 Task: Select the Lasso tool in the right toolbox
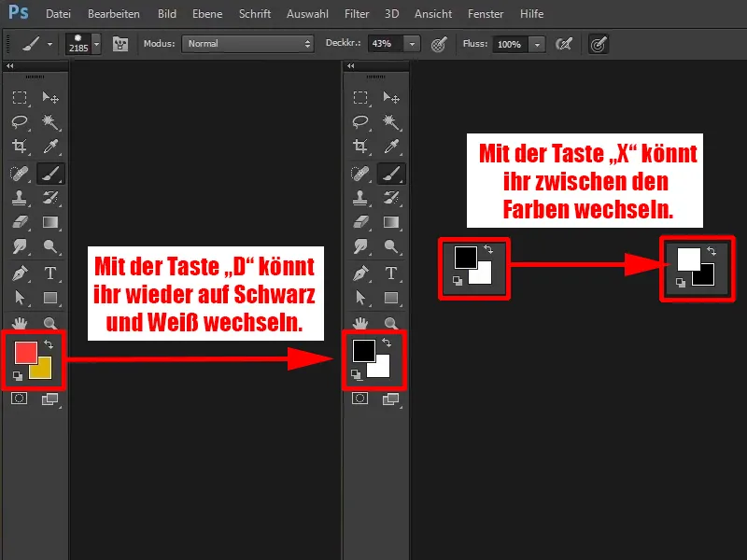360,122
